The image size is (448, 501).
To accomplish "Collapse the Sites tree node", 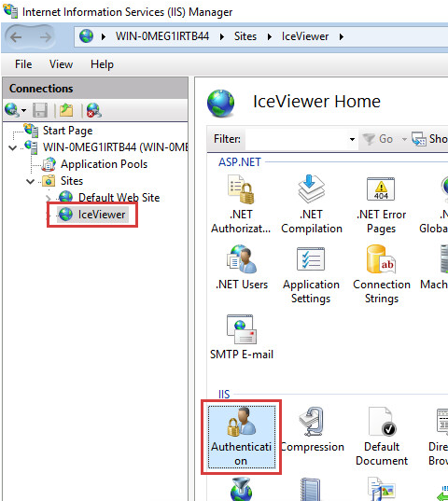I will point(31,182).
